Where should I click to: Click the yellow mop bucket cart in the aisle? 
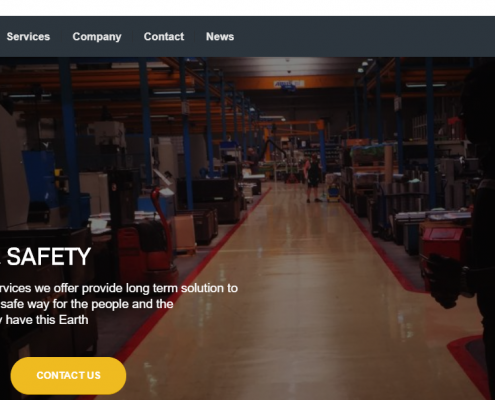pos(333,194)
